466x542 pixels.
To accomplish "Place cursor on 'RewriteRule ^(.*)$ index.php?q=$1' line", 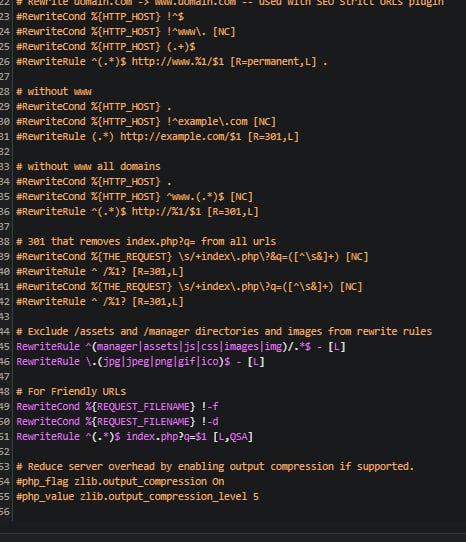I will [x=134, y=437].
